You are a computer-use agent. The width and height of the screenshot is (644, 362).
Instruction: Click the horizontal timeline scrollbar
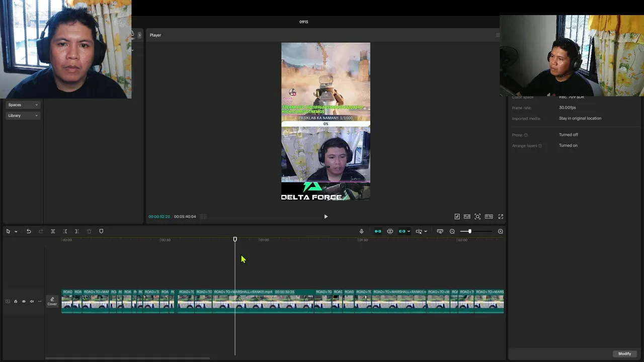(x=127, y=358)
